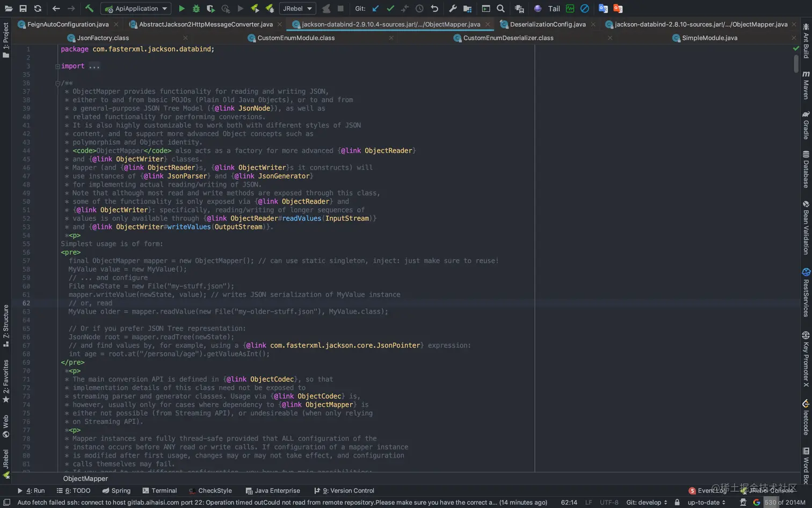This screenshot has height=508, width=812.
Task: Click the green monitor wave icon
Action: (x=570, y=9)
